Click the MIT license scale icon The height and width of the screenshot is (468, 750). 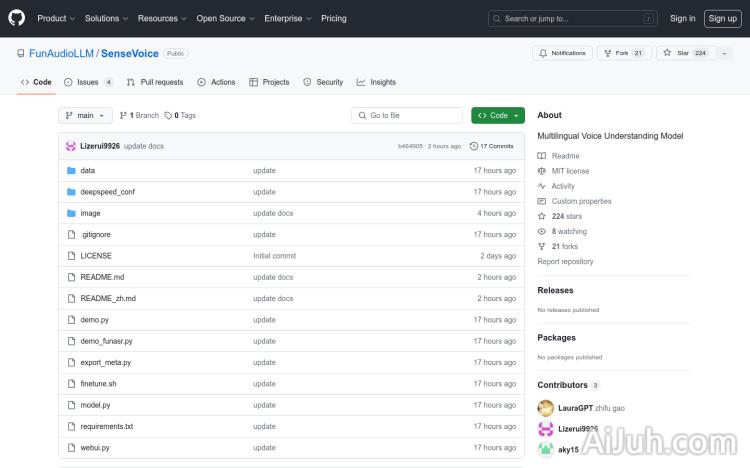[542, 171]
